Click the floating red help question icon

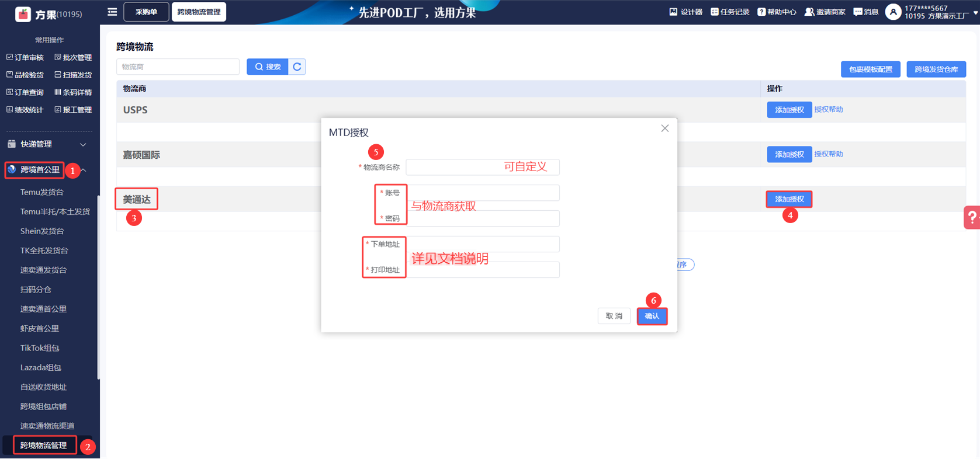pos(972,218)
